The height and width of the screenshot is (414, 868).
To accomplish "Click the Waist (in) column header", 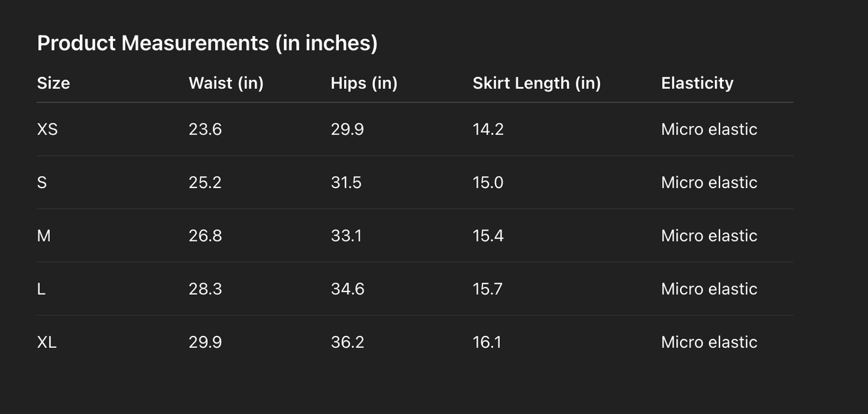I will point(226,83).
